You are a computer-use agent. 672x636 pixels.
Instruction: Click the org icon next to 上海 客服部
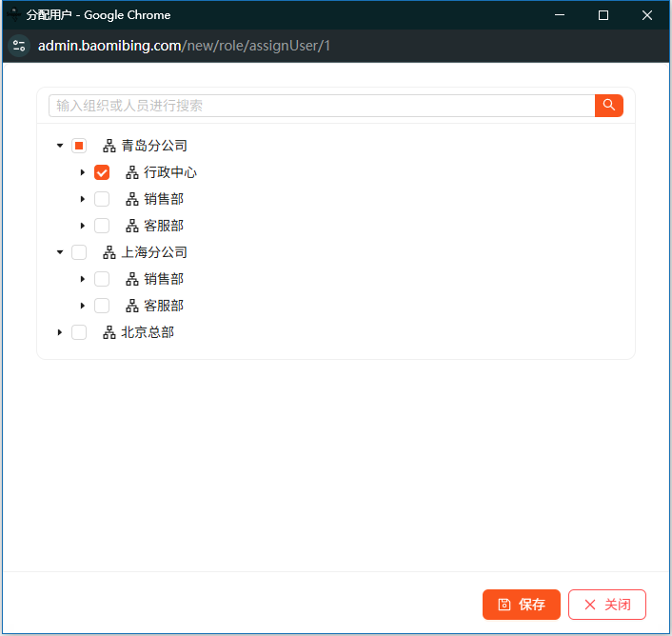click(132, 306)
